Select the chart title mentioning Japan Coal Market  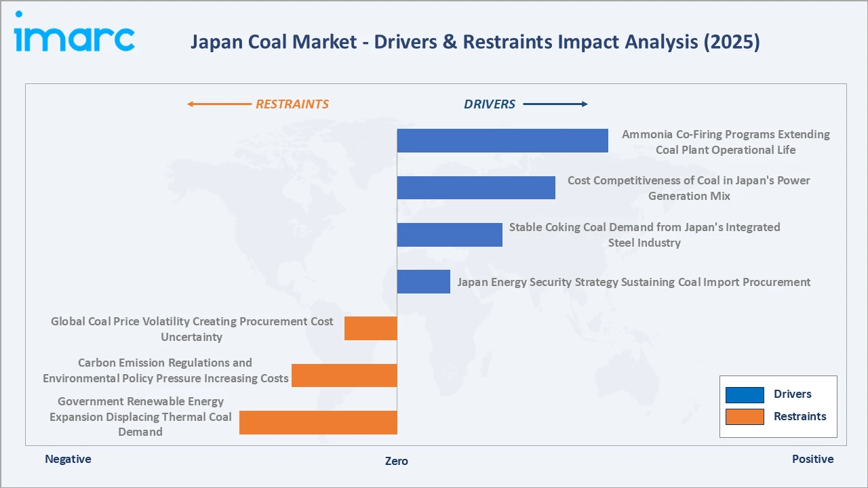(475, 42)
